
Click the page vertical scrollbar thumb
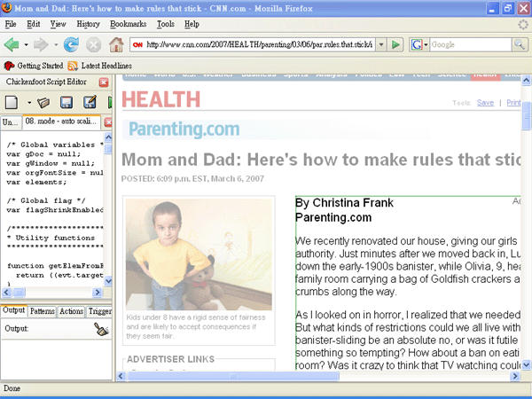click(526, 115)
